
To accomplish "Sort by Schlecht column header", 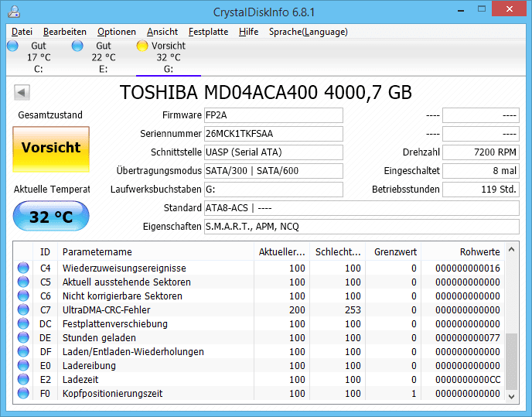I will pyautogui.click(x=338, y=252).
